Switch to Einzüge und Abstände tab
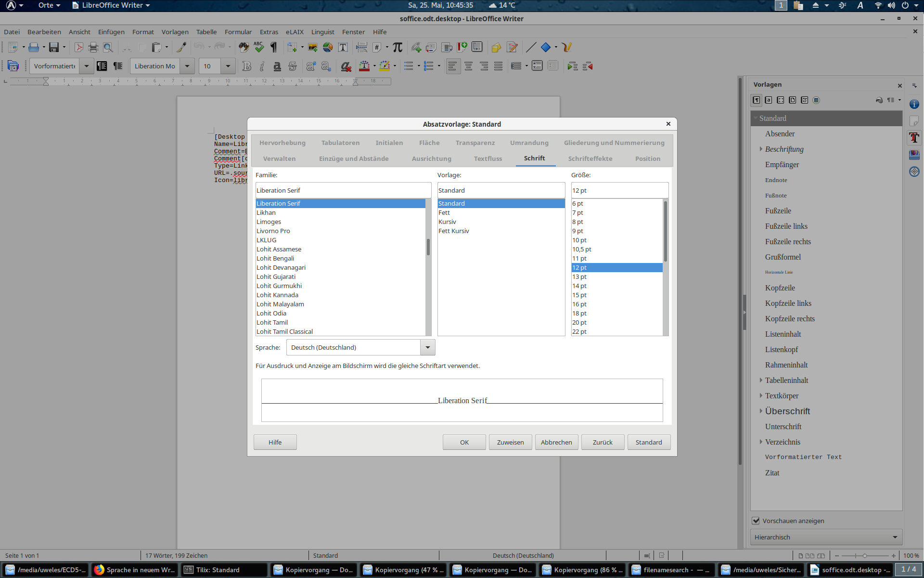 click(354, 158)
